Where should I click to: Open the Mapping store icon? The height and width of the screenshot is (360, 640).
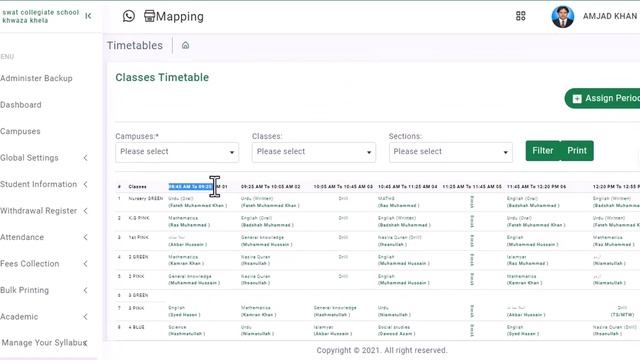149,16
